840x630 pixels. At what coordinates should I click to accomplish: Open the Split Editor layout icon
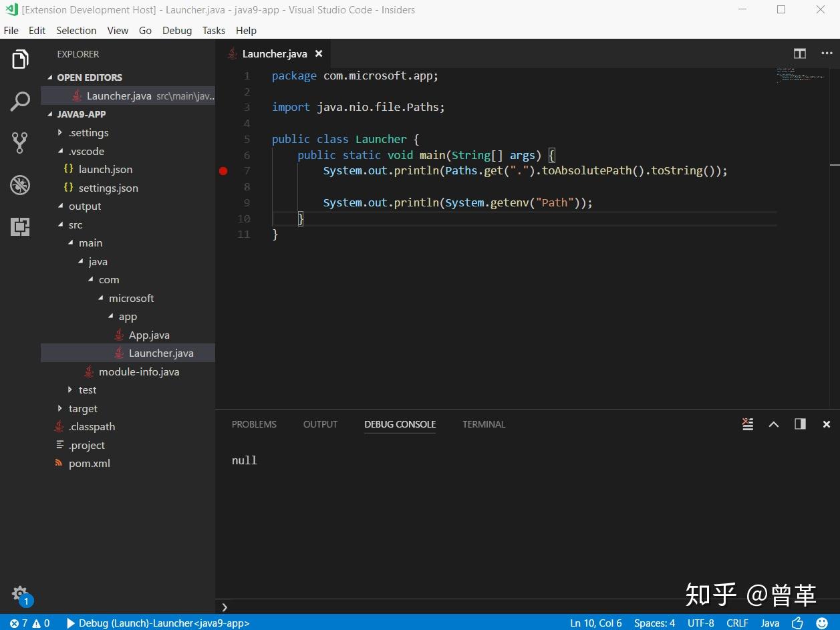(x=800, y=53)
